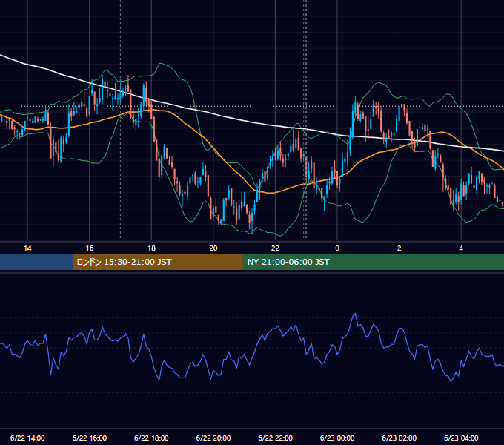Click the '6/22 18:00' date label

[151, 438]
